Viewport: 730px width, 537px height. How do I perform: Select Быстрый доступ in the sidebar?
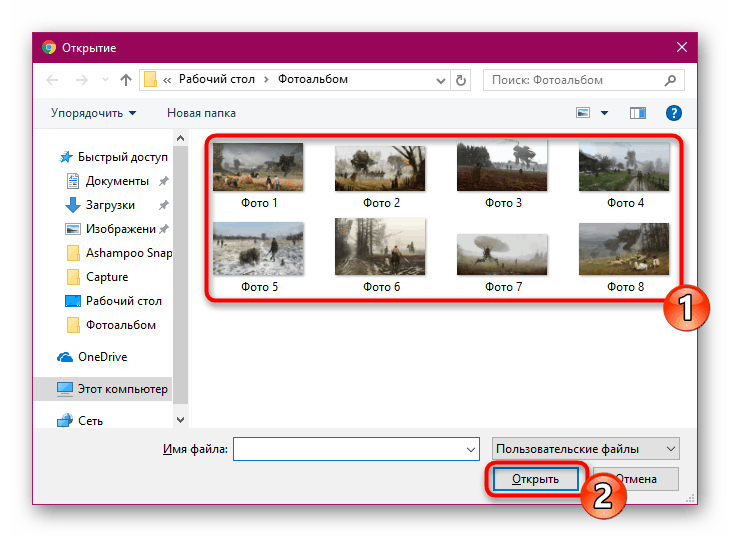[x=113, y=157]
